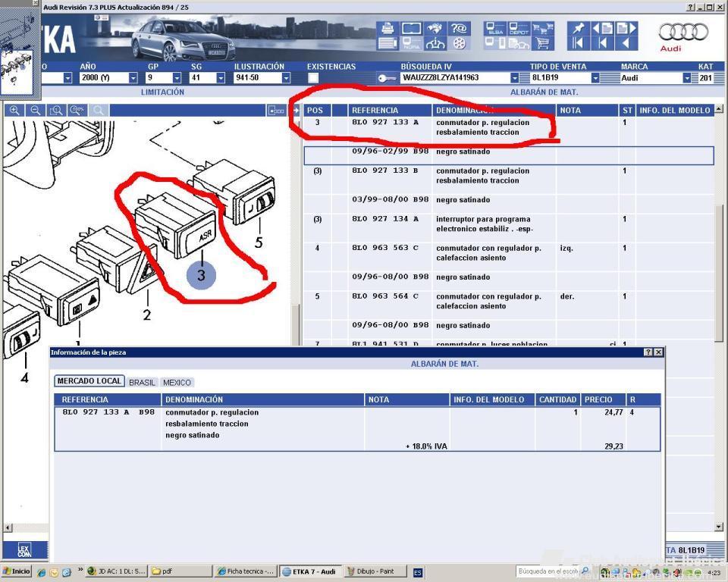This screenshot has width=728, height=582.
Task: Click the pushpin icon
Action: click(x=578, y=28)
